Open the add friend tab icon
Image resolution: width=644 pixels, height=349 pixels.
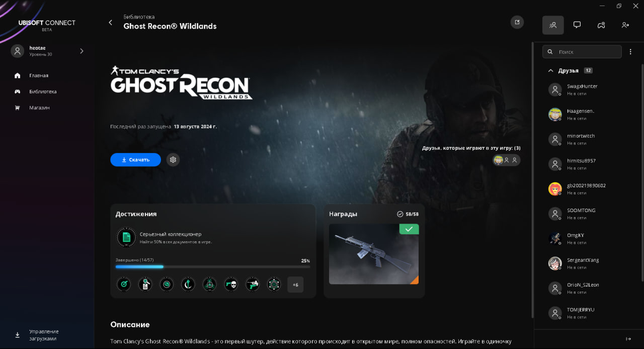pyautogui.click(x=625, y=25)
